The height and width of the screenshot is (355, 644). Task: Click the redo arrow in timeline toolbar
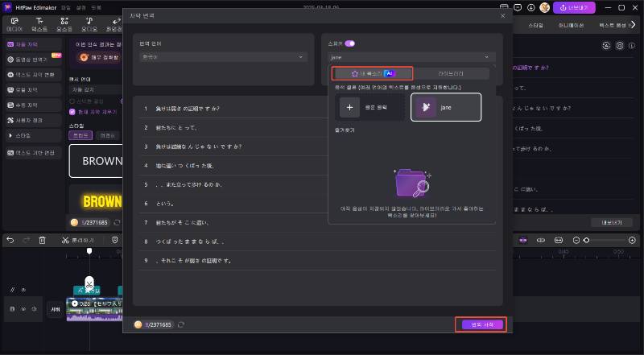(27, 240)
